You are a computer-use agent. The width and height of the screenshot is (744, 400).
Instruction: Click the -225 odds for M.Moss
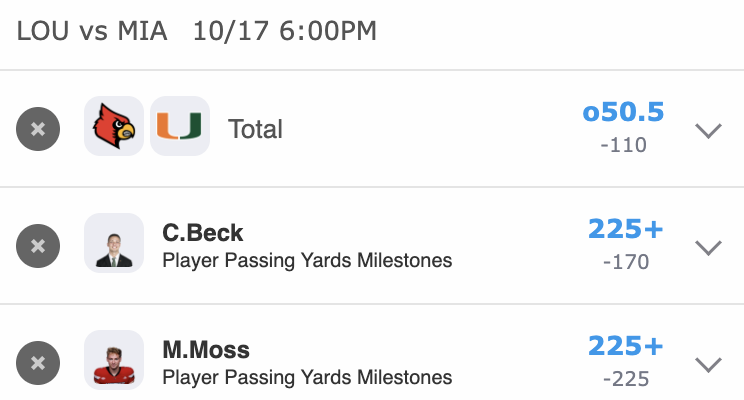[625, 379]
